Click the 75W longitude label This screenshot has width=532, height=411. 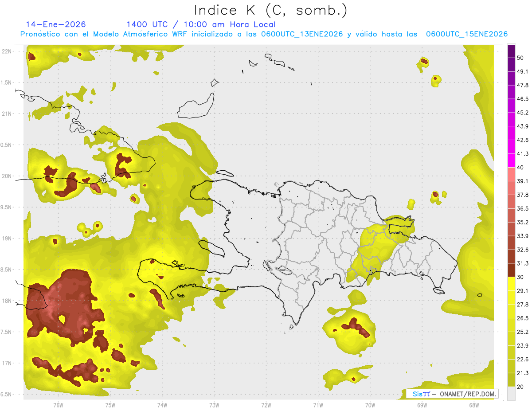[x=110, y=405]
